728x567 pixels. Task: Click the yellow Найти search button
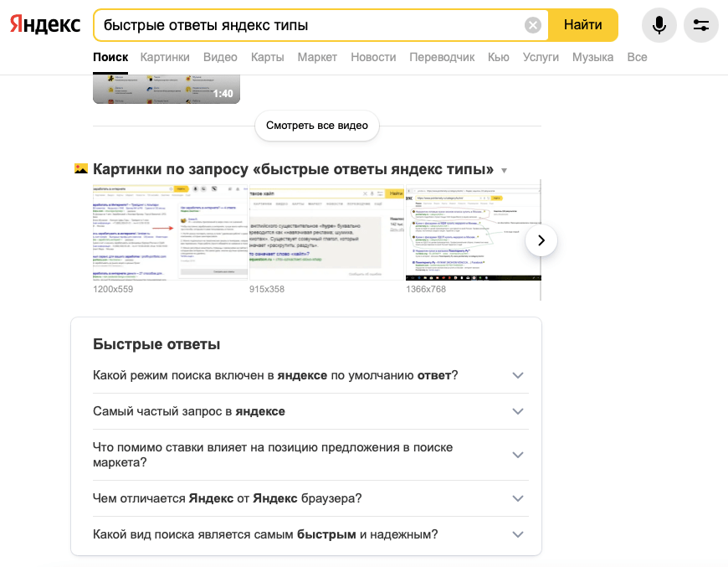click(x=582, y=24)
